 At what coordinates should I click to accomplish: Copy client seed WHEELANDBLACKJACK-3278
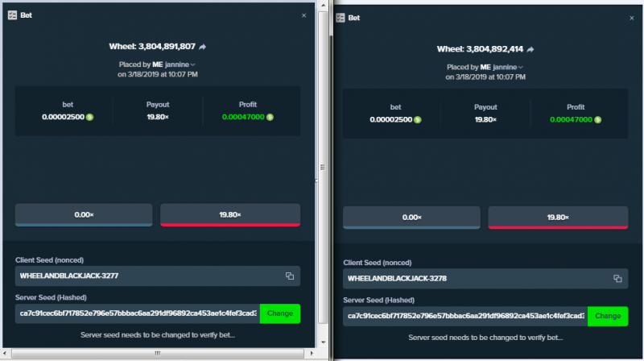click(x=617, y=278)
